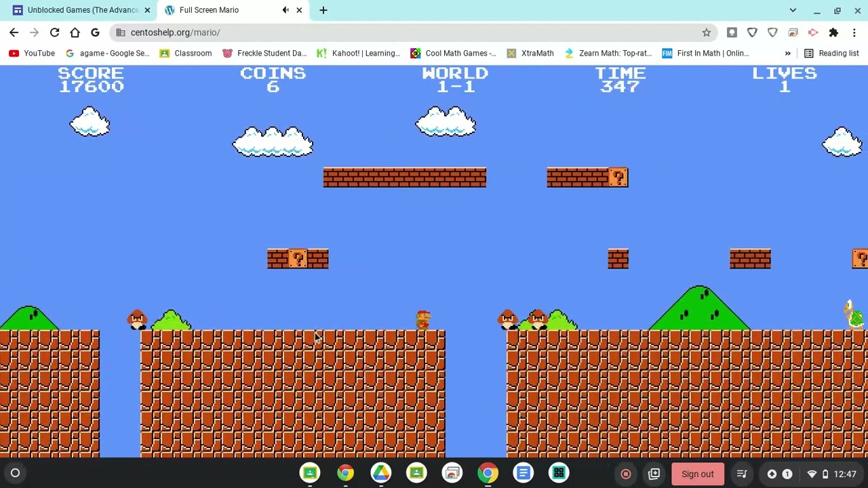868x488 pixels.
Task: Open the Cool Math Games bookmark
Action: coord(453,54)
